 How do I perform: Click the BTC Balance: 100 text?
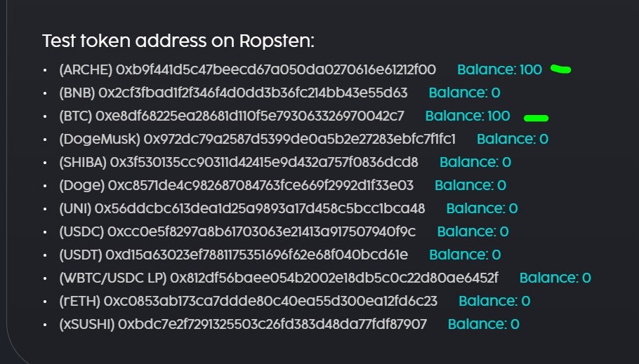coord(467,116)
